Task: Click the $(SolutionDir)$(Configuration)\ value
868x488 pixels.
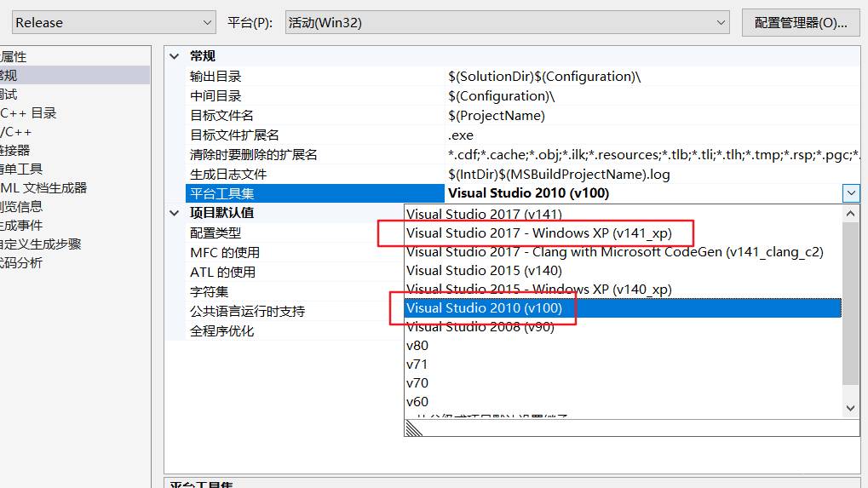Action: pos(544,77)
